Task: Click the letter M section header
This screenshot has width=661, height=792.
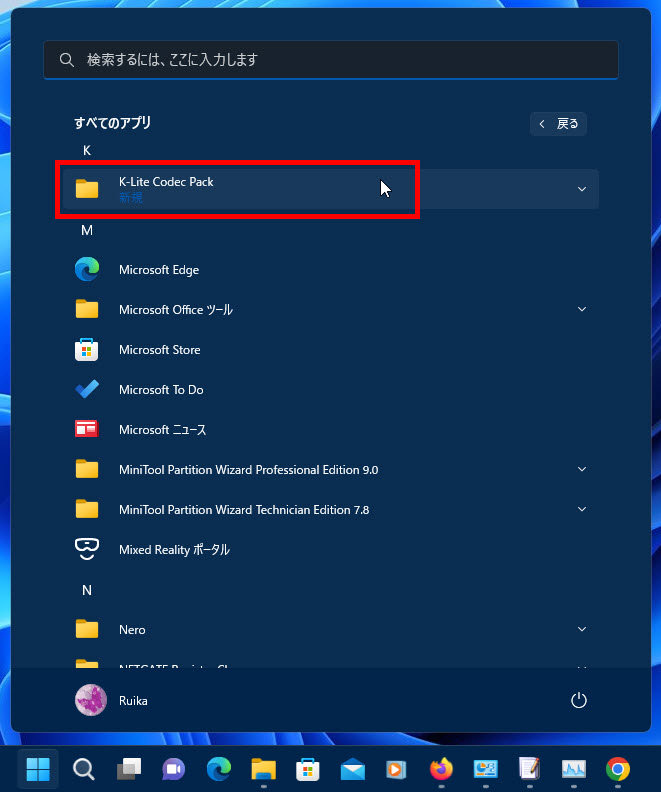Action: 87,230
